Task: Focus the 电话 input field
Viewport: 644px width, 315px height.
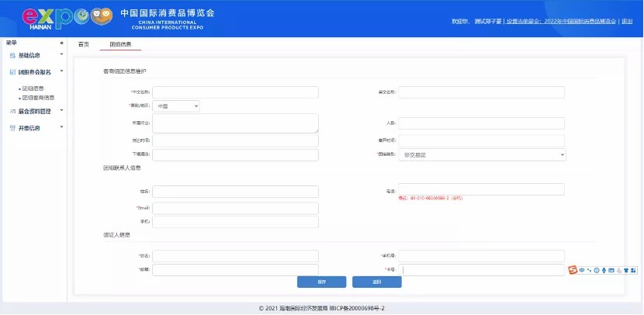Action: coord(481,189)
